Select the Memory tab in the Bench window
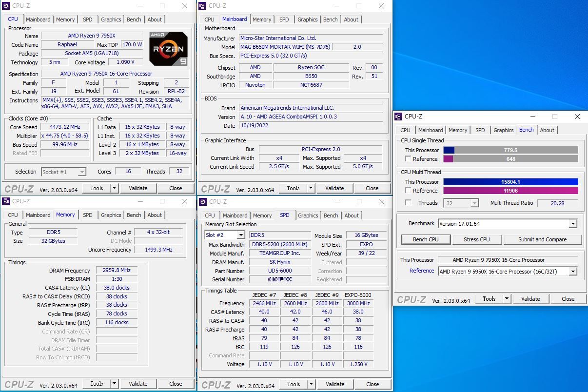Viewport: 588px width, 392px height. (458, 130)
